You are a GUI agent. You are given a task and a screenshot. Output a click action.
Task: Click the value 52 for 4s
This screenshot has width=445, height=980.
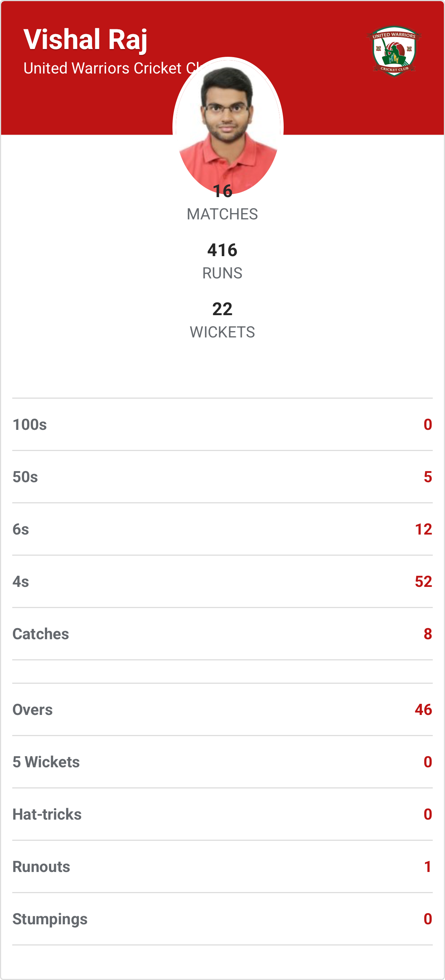coord(423,582)
